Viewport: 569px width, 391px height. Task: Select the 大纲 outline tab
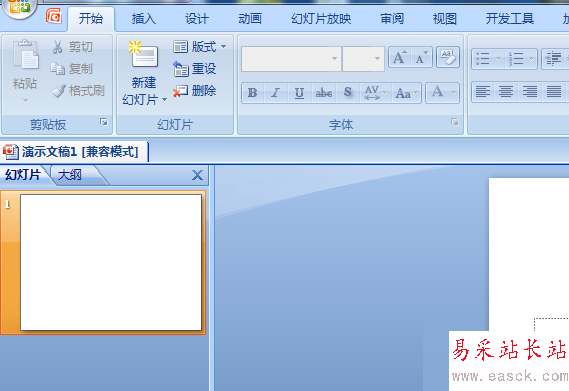[70, 175]
